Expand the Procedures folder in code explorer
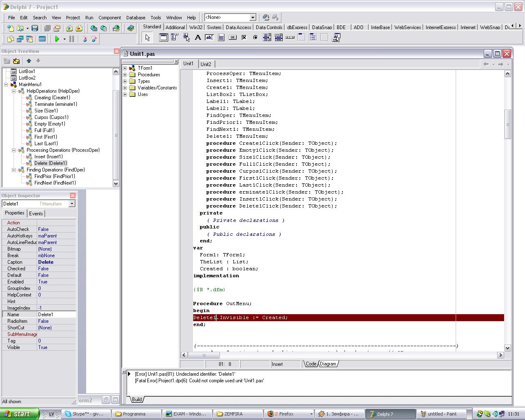Screen dimensions: 525x420 [125, 75]
